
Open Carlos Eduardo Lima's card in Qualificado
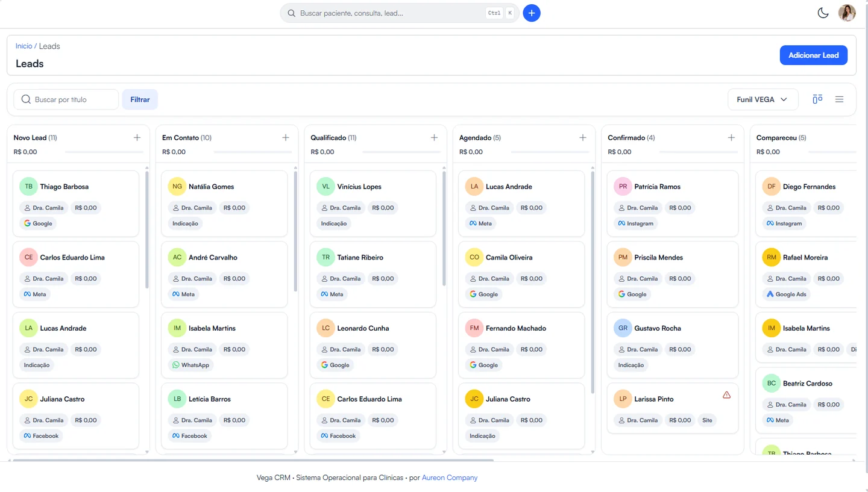tap(373, 416)
